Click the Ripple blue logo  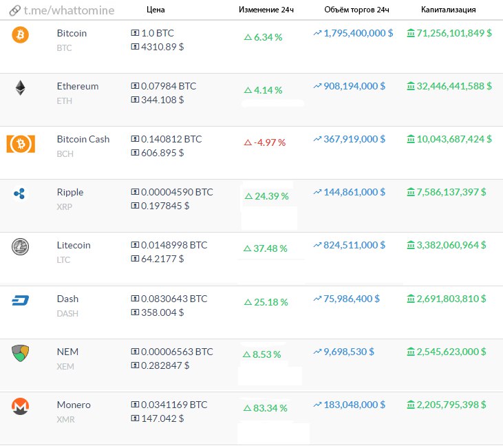tap(19, 193)
